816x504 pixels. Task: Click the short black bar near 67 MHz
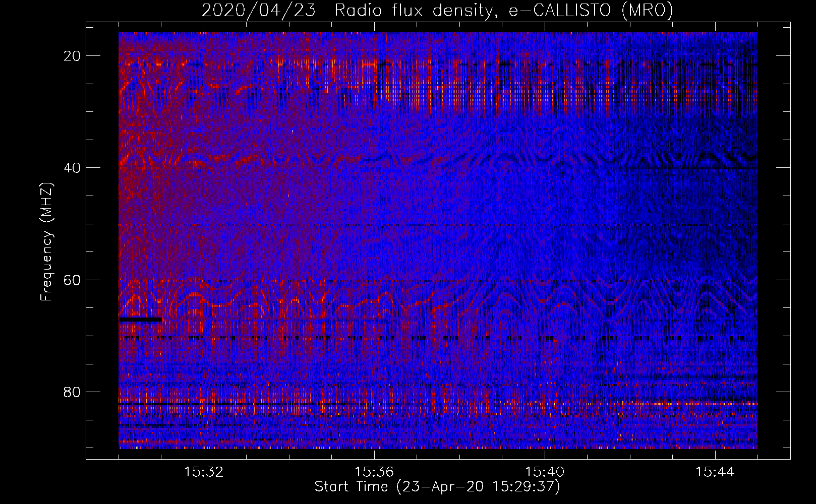141,319
